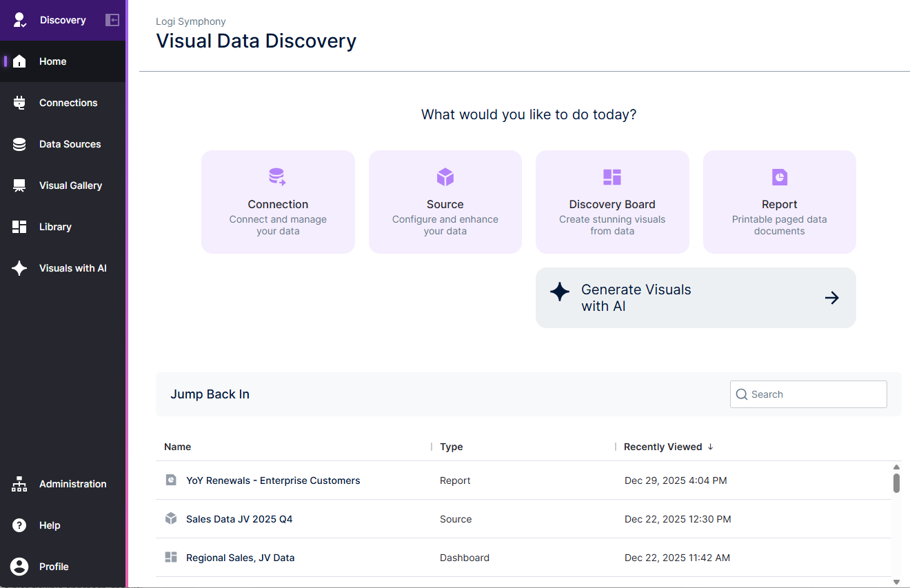Click the search magnifier in the Jump Back In panel
The width and height of the screenshot is (910, 588).
pos(742,394)
